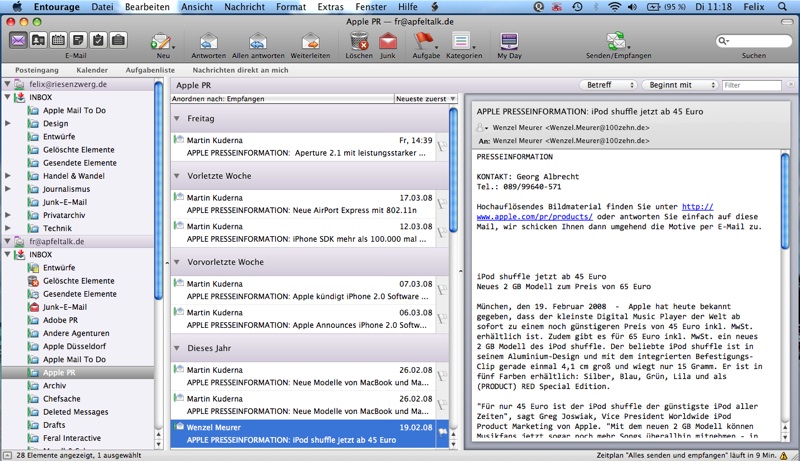The width and height of the screenshot is (800, 461).
Task: Open the Time Machine menu bar icon
Action: 577,7
